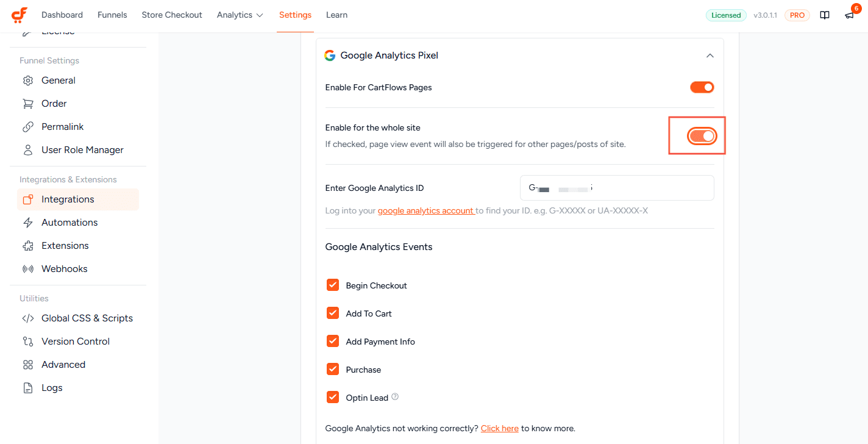868x444 pixels.
Task: Click the Utilities section label
Action: point(34,298)
